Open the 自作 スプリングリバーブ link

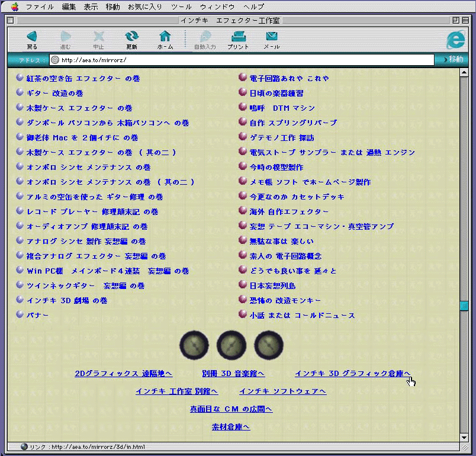pyautogui.click(x=293, y=123)
